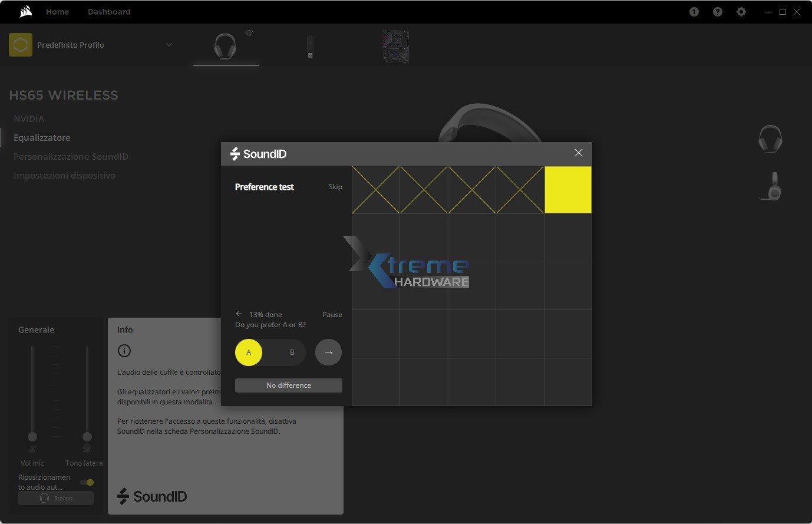
Task: Choose option B in preference test
Action: click(292, 352)
